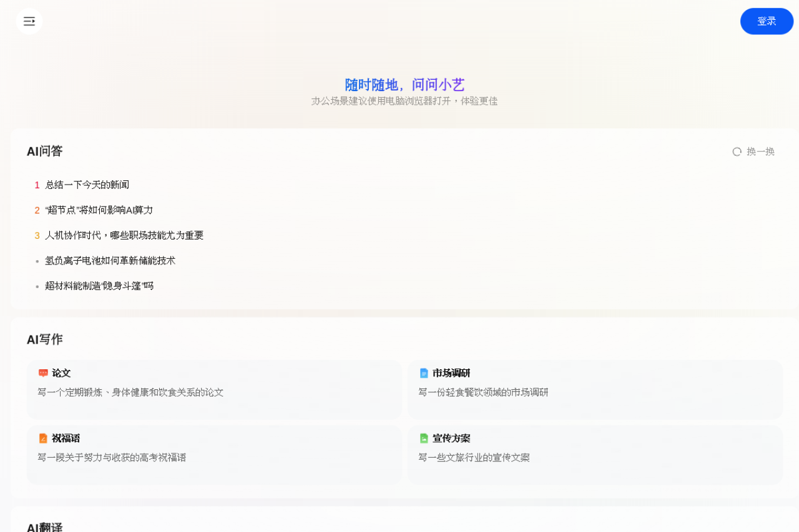The height and width of the screenshot is (532, 799).
Task: Click the AI问答 section title
Action: [44, 151]
